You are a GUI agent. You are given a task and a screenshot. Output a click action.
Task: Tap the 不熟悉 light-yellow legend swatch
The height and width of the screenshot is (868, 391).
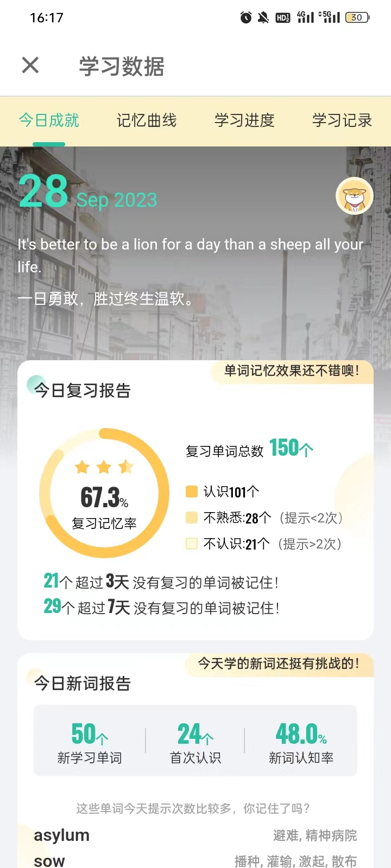pos(192,518)
